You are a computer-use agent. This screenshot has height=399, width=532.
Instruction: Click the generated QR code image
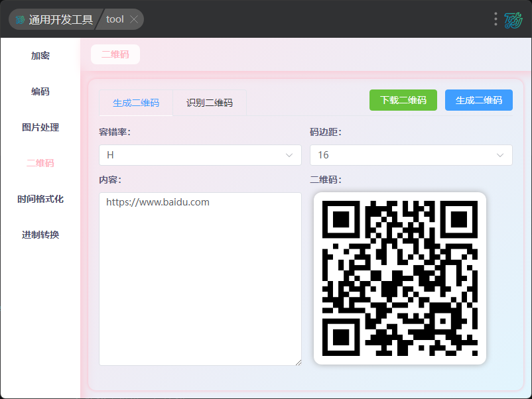pyautogui.click(x=400, y=278)
